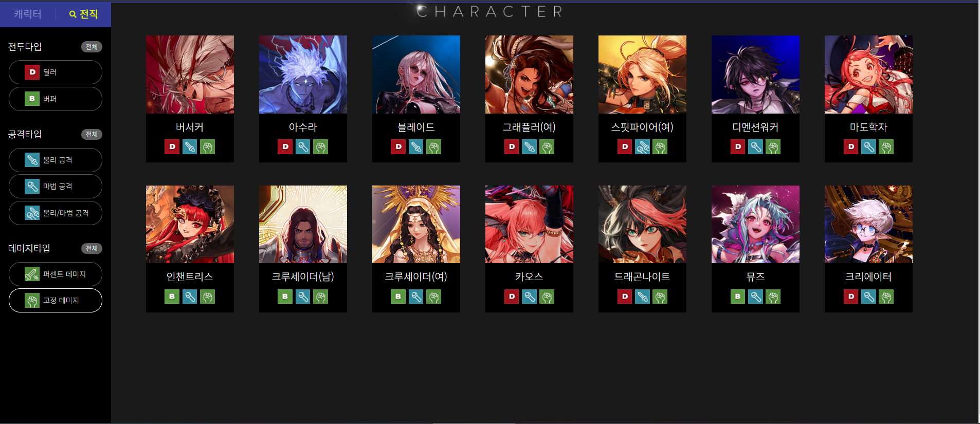This screenshot has width=980, height=424.
Task: Click the physical attack icon under 드래곤나이트
Action: [642, 297]
